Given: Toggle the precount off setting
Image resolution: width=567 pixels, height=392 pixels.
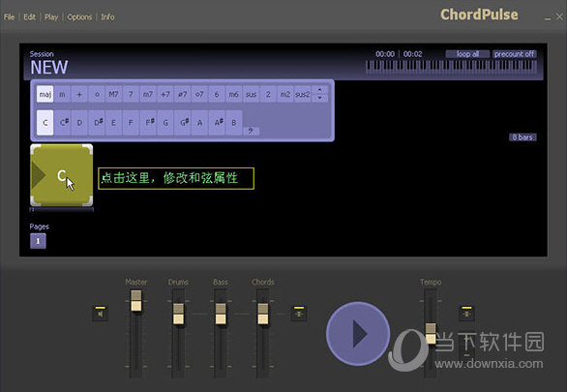Looking at the screenshot, I should click(x=514, y=54).
